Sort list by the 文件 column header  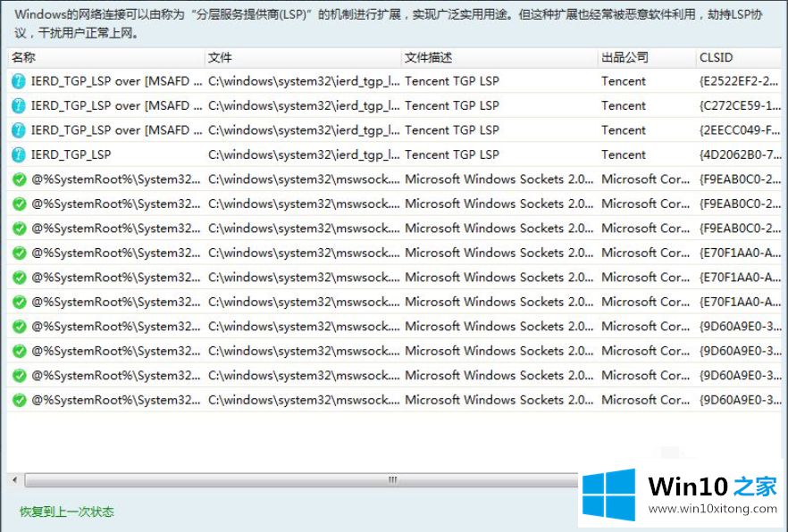point(303,58)
